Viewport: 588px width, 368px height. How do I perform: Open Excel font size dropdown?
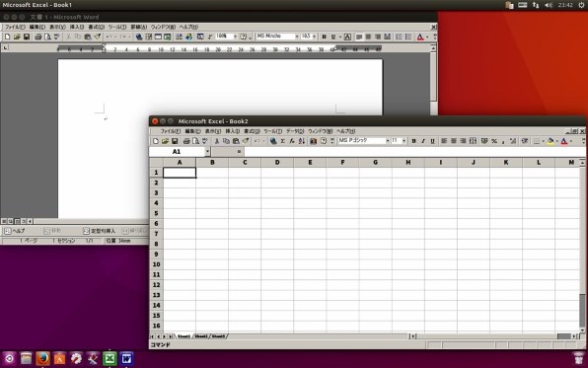[404, 141]
